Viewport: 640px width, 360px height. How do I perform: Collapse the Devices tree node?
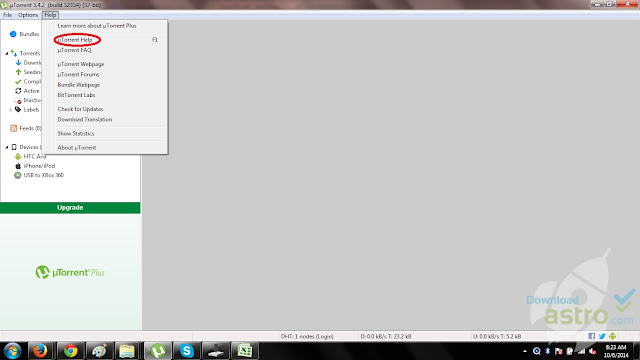tap(7, 147)
